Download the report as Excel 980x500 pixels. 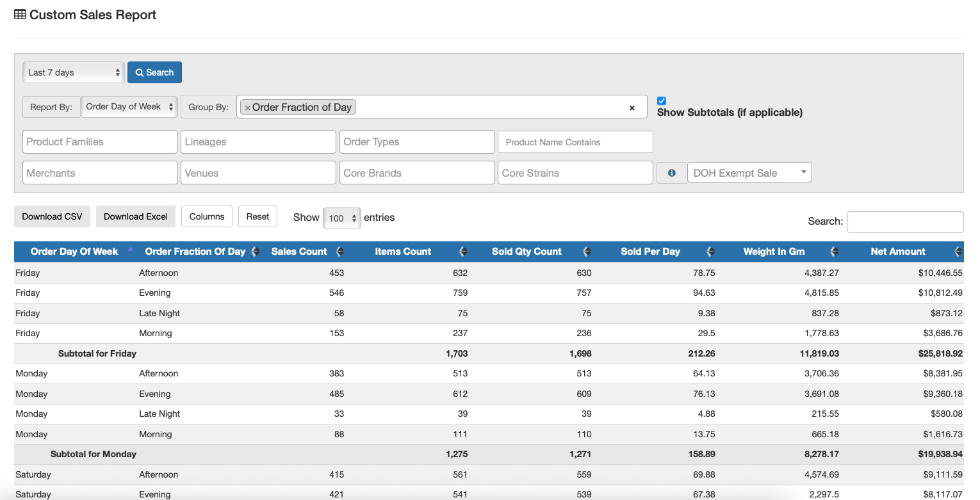point(135,216)
